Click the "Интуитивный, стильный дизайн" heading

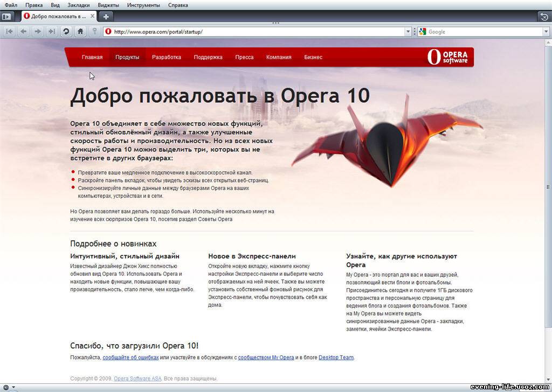(x=125, y=256)
